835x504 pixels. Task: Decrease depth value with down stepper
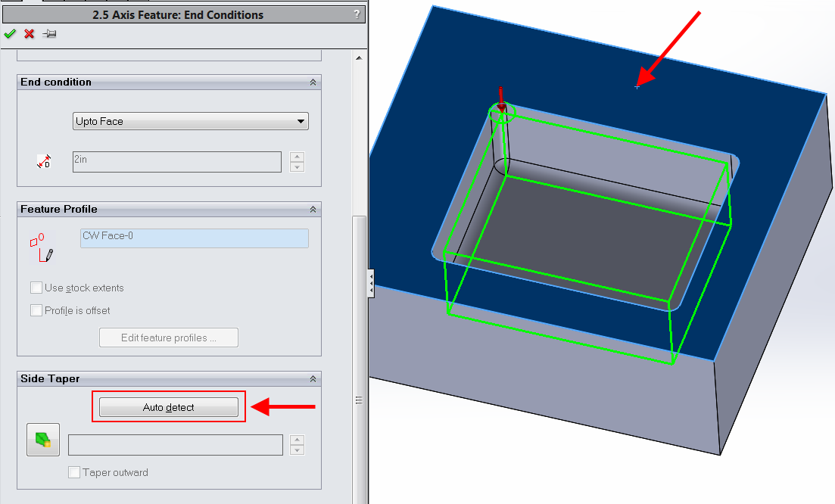pos(298,166)
